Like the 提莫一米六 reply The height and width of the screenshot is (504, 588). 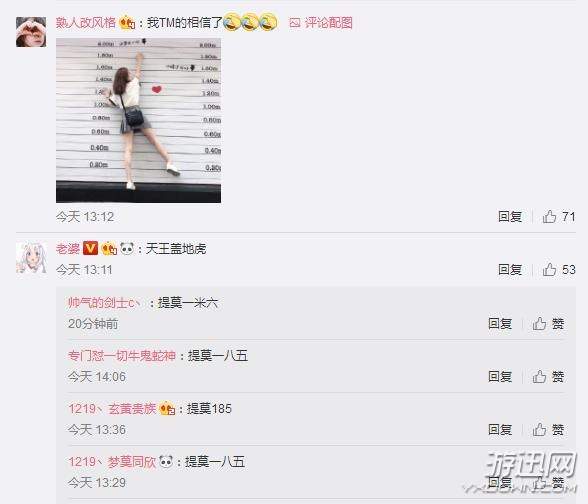548,324
